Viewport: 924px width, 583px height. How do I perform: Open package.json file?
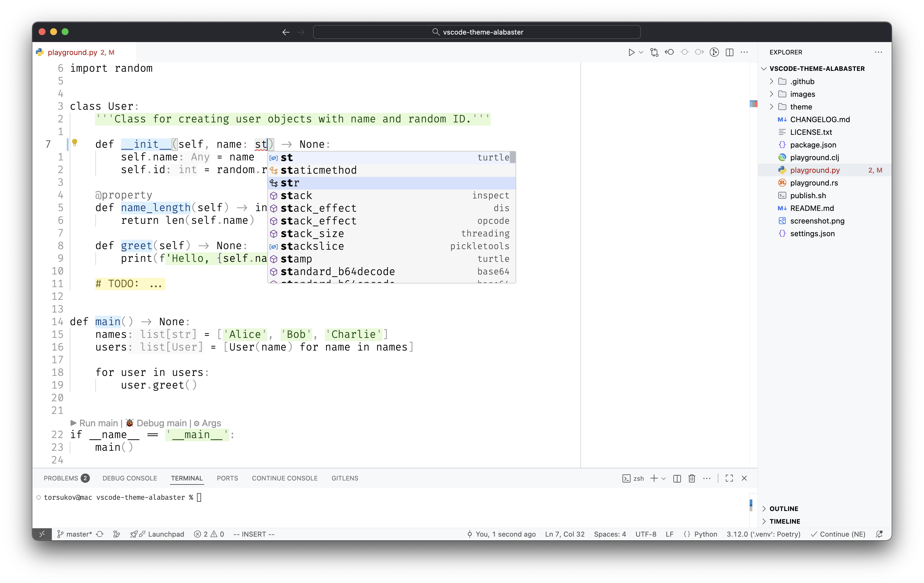(813, 145)
